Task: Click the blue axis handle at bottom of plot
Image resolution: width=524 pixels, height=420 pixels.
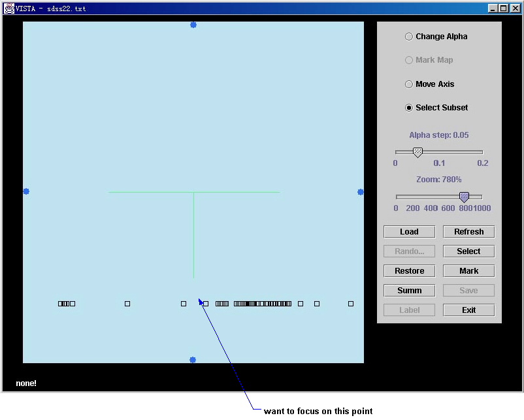Action: (x=193, y=360)
